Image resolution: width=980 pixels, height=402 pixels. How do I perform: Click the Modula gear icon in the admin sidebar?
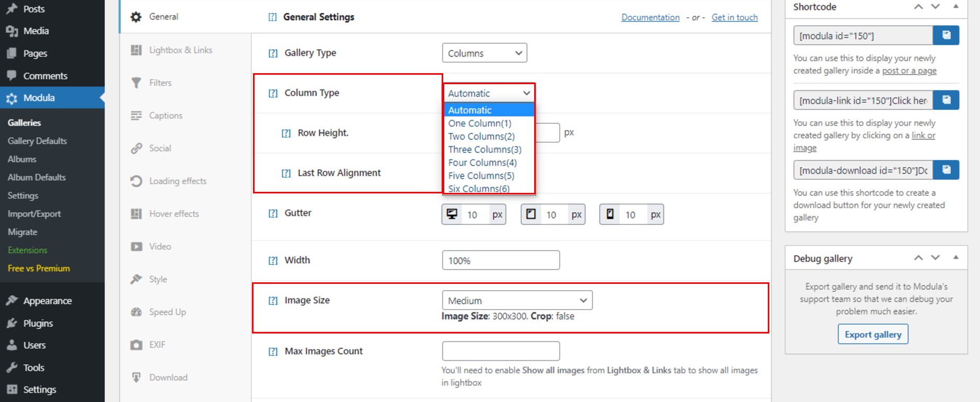coord(12,97)
